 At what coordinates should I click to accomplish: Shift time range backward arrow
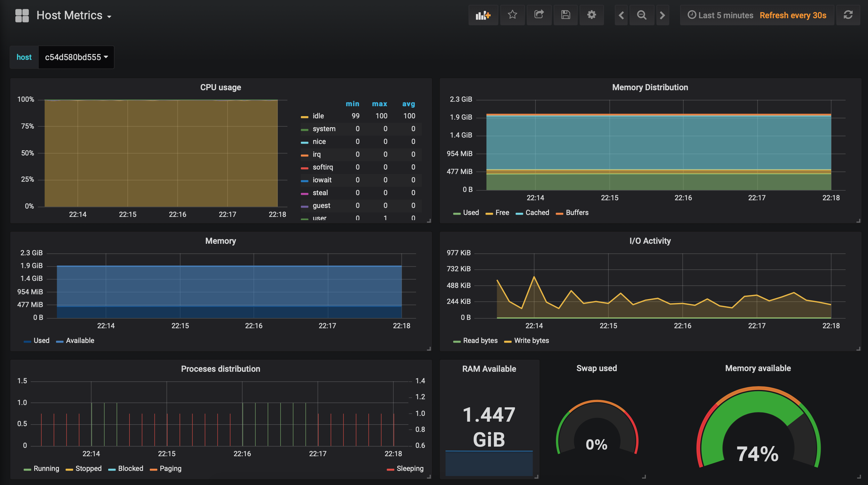[621, 15]
